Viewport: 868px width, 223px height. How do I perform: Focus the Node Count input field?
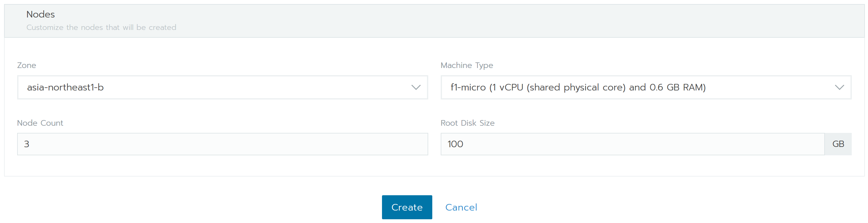click(x=222, y=144)
